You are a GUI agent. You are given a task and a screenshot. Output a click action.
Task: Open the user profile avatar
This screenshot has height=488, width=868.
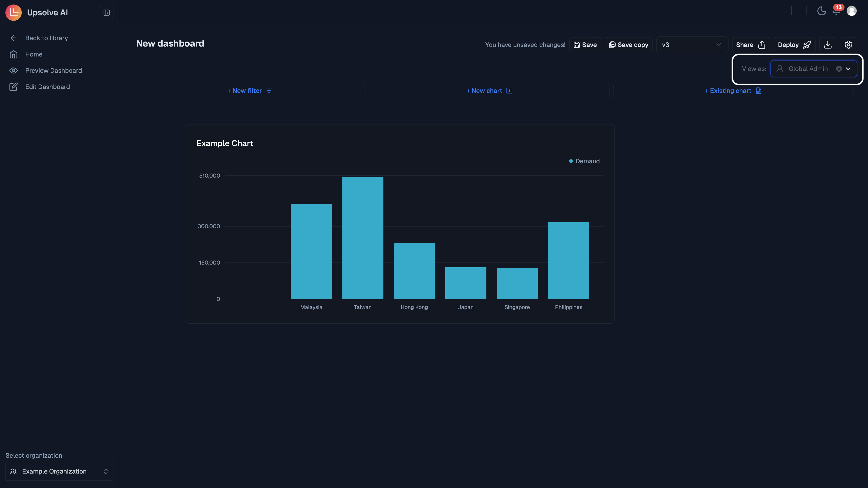click(x=851, y=11)
